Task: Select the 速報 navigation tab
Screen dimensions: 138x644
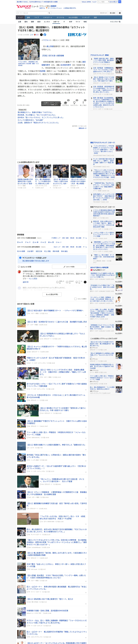Action: pos(28,17)
